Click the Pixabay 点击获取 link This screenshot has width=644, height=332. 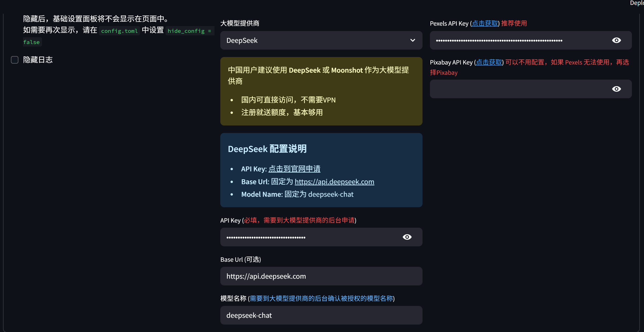point(489,62)
